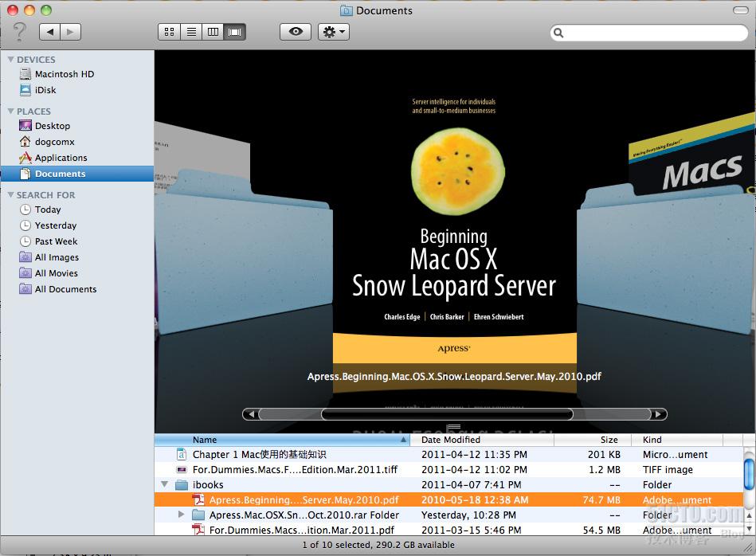Click the file list vertical scrollbar thumb
The width and height of the screenshot is (756, 556).
[750, 473]
